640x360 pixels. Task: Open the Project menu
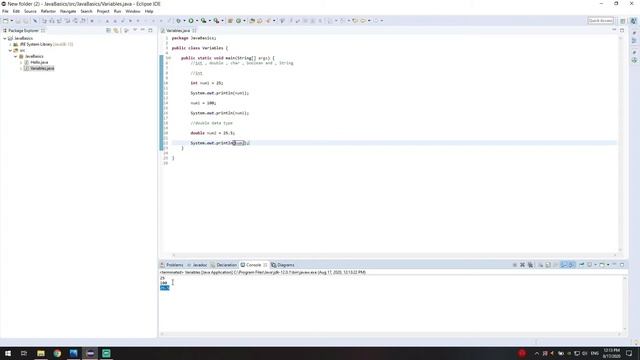[103, 11]
